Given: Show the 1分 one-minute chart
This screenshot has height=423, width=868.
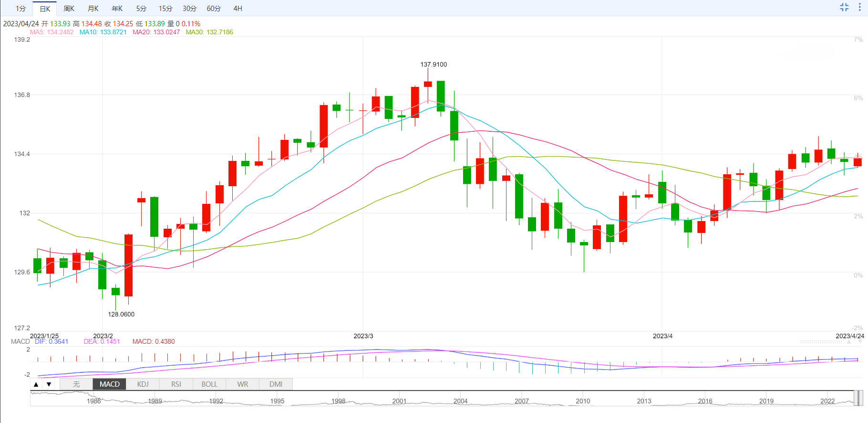Looking at the screenshot, I should point(21,9).
